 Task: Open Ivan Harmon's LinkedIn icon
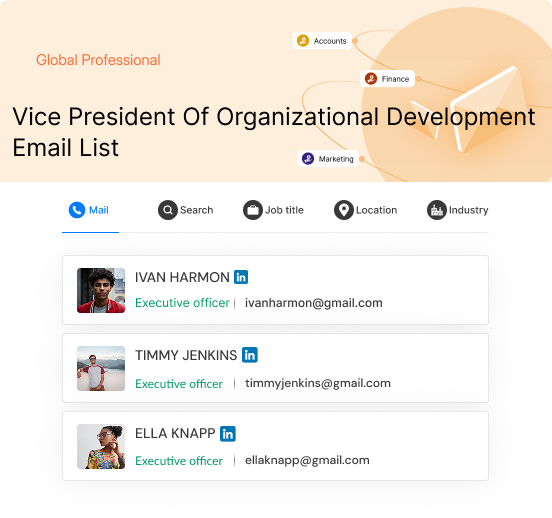241,277
